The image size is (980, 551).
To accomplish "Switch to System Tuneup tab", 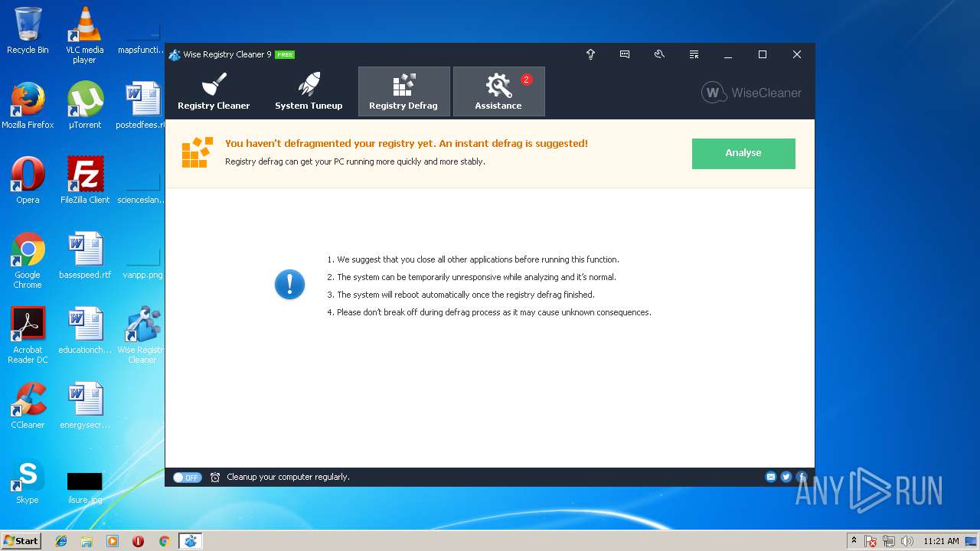I will pyautogui.click(x=309, y=92).
